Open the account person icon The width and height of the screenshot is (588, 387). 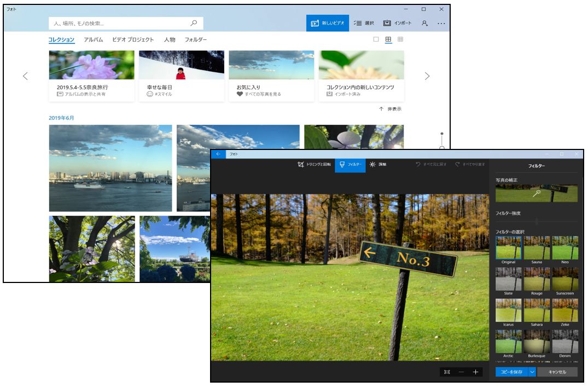(424, 24)
